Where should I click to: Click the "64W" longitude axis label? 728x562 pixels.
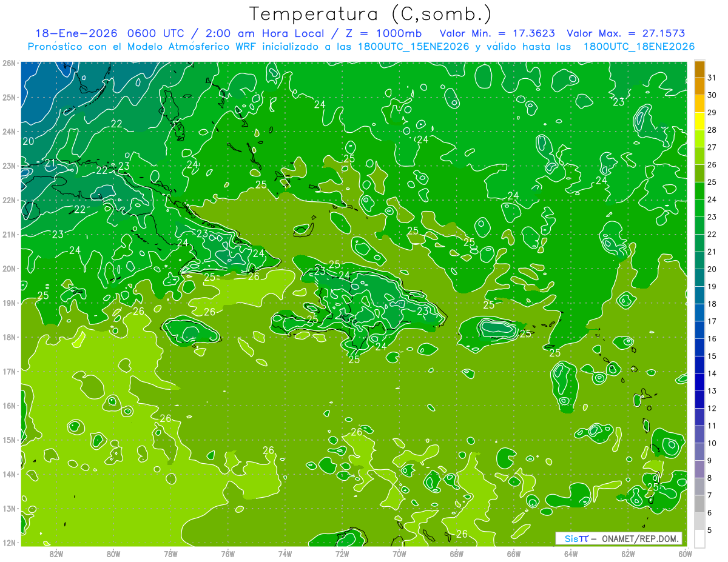571,554
